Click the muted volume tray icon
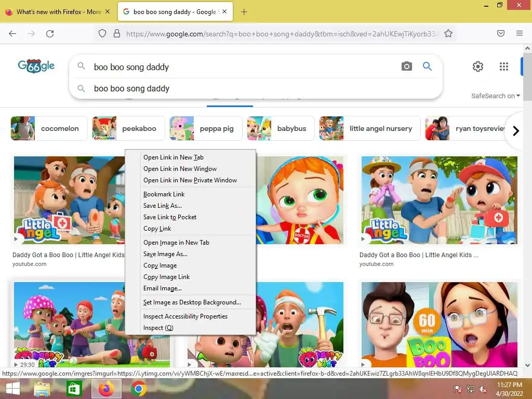Image resolution: width=532 pixels, height=399 pixels. point(483,389)
